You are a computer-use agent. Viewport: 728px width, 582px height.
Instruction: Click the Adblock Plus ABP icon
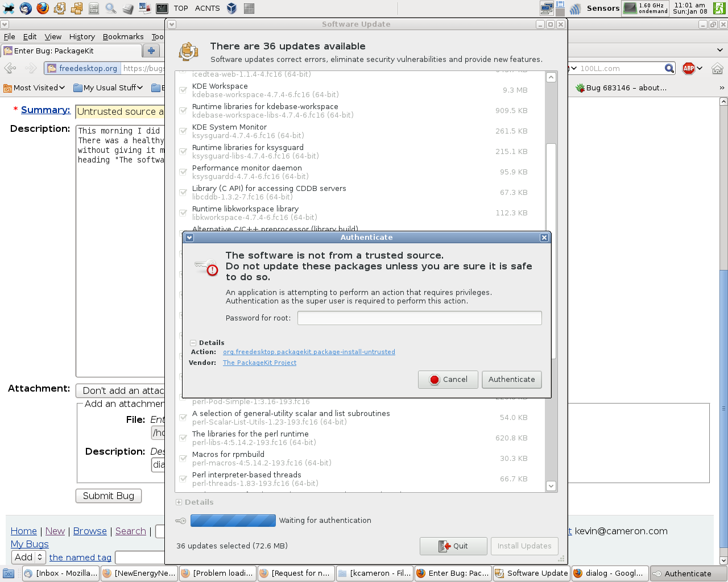point(689,68)
